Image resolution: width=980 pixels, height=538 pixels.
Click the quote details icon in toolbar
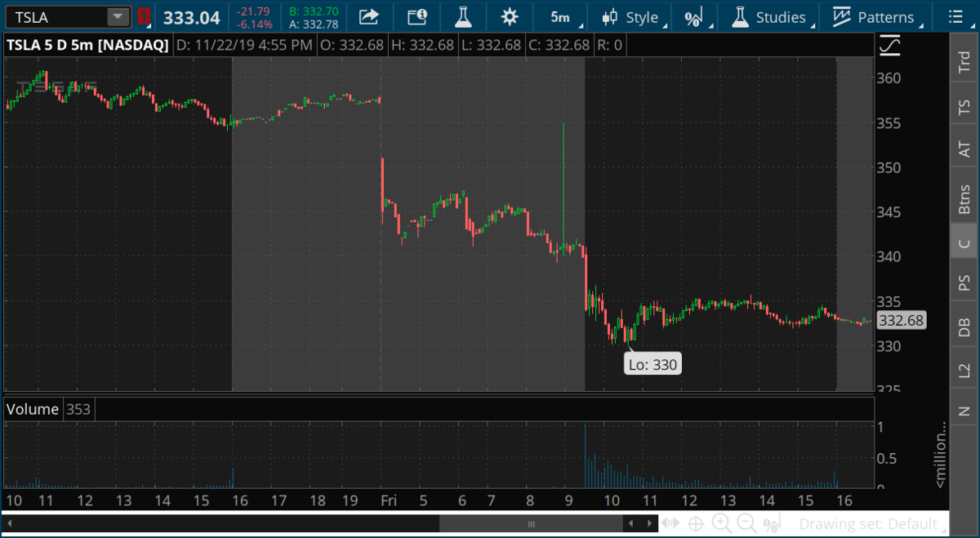tap(416, 16)
